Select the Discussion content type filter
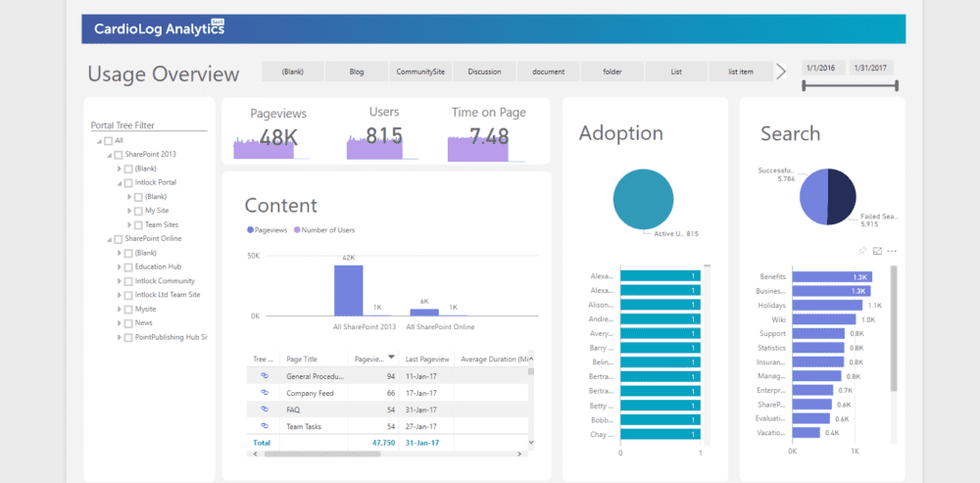This screenshot has height=483, width=980. pos(484,72)
